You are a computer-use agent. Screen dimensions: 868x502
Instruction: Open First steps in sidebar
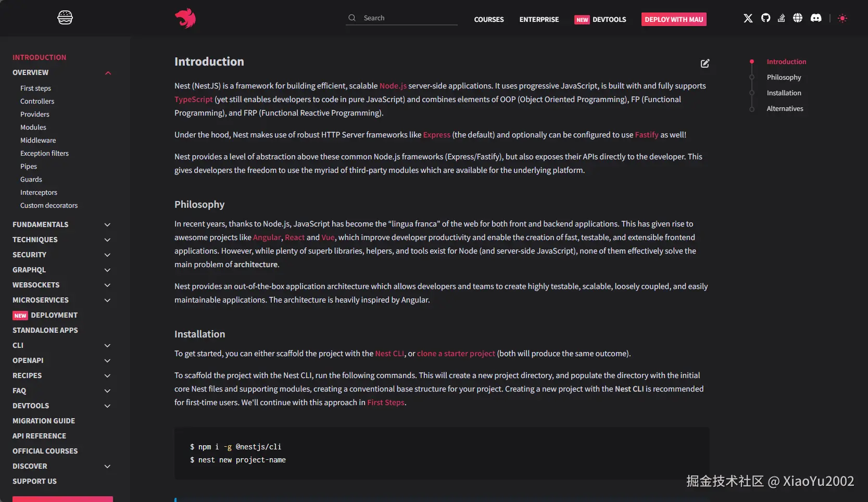coord(35,89)
